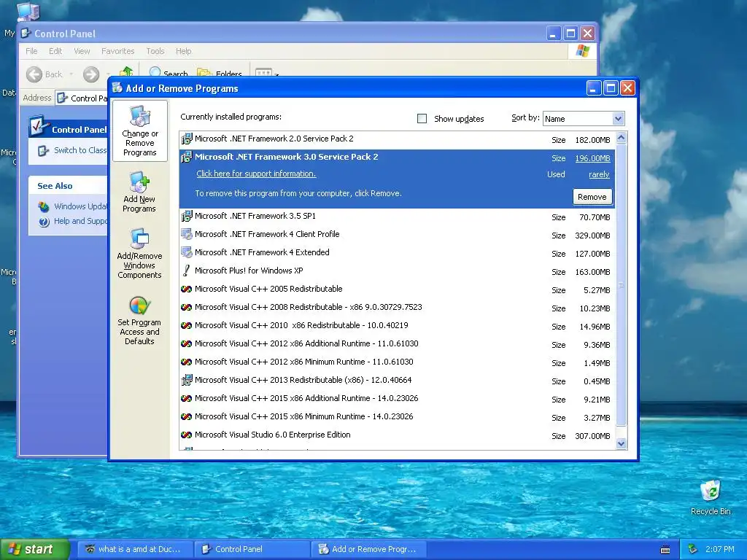Click the programs list scrollbar thumb

point(621,285)
